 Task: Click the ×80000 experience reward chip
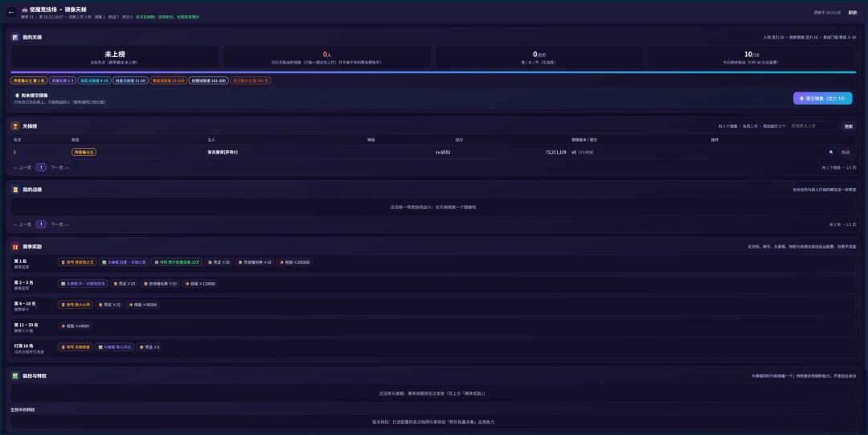point(143,304)
